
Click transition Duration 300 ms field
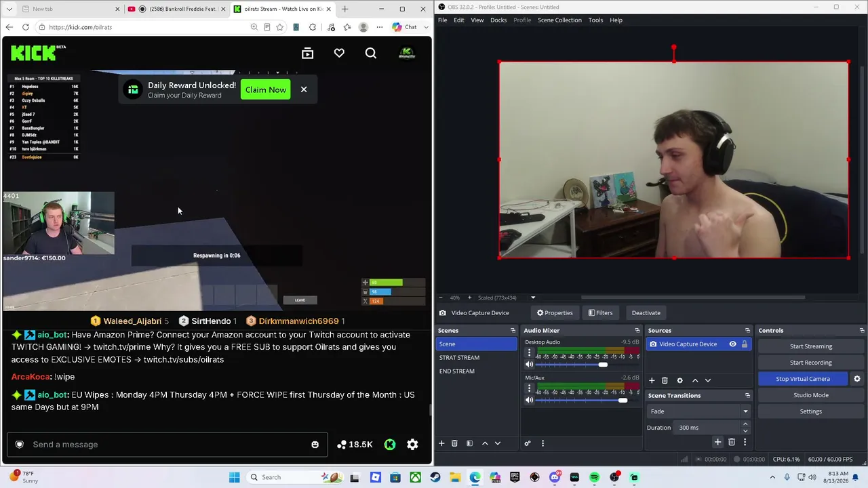[707, 428]
